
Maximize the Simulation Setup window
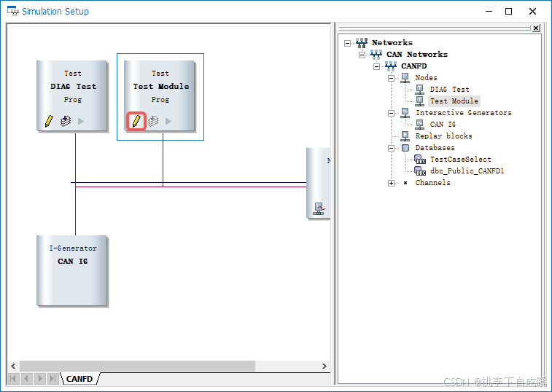tap(509, 11)
